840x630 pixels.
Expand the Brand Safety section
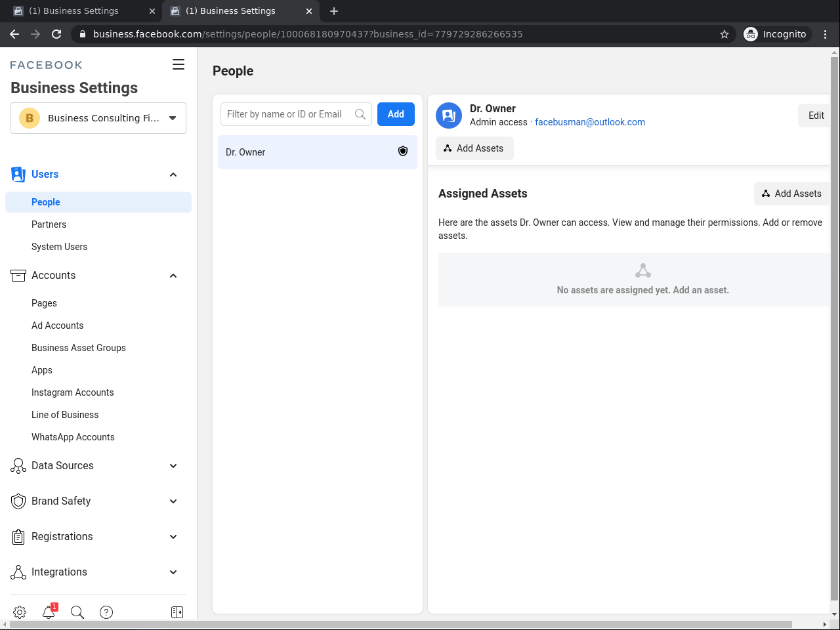coord(173,501)
